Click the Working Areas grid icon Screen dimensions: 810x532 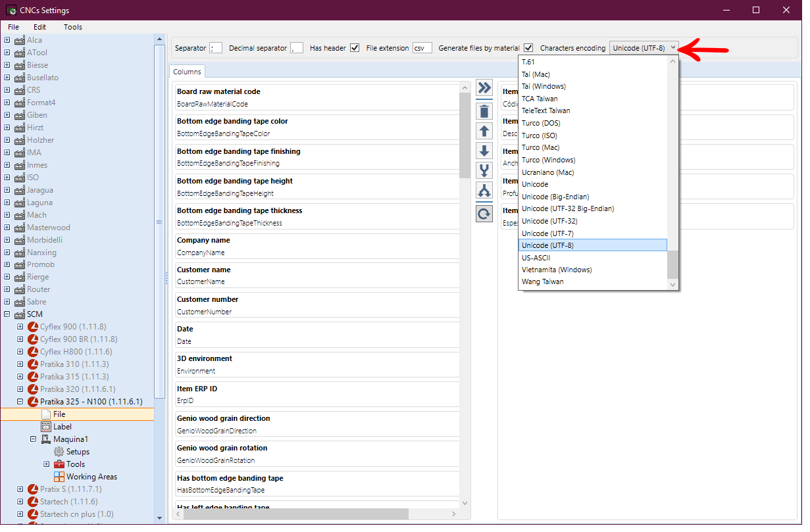point(59,477)
